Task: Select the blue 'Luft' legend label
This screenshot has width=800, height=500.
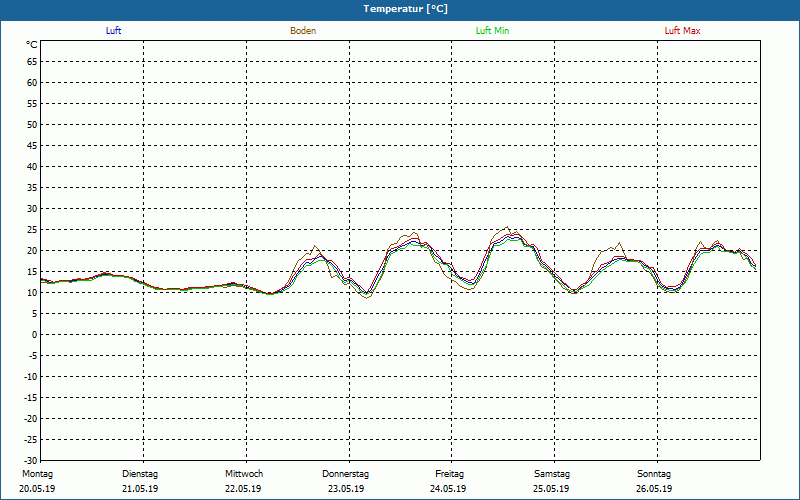Action: 113,31
